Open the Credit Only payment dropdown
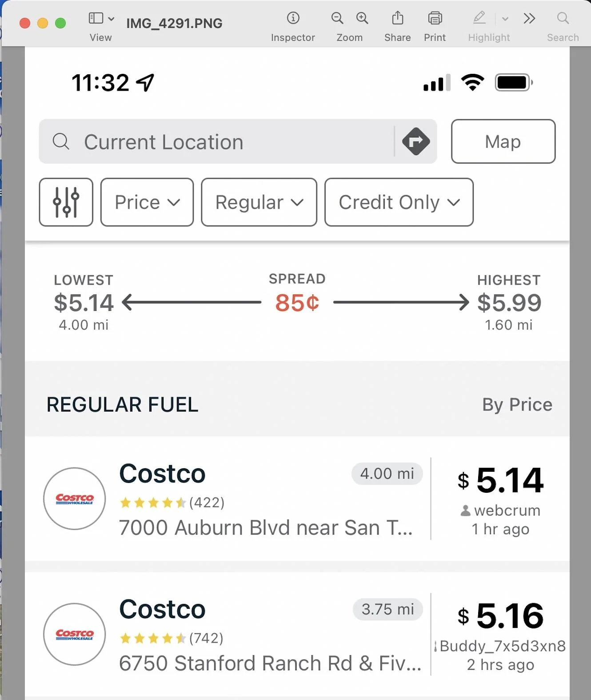The image size is (591, 700). (x=399, y=202)
